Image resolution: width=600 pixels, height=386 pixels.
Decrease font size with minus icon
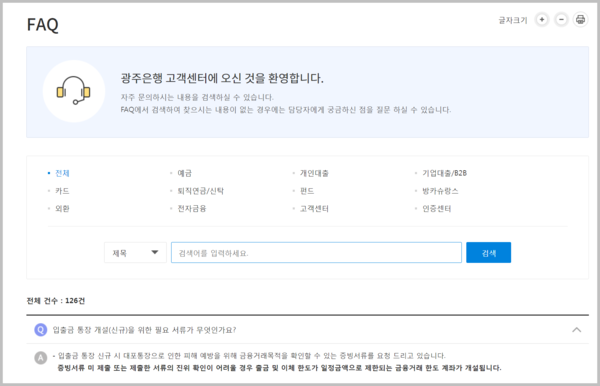[561, 20]
